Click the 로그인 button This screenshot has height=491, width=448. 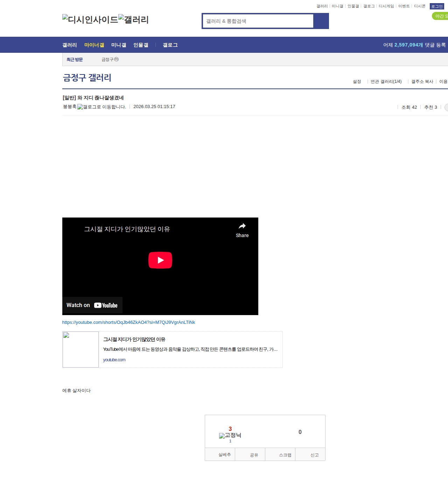point(436,6)
